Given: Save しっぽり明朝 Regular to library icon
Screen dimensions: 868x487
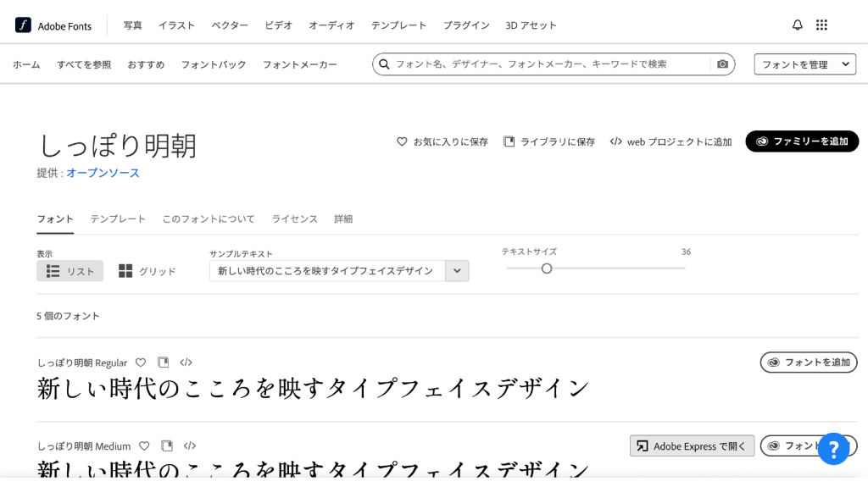Looking at the screenshot, I should pyautogui.click(x=164, y=362).
